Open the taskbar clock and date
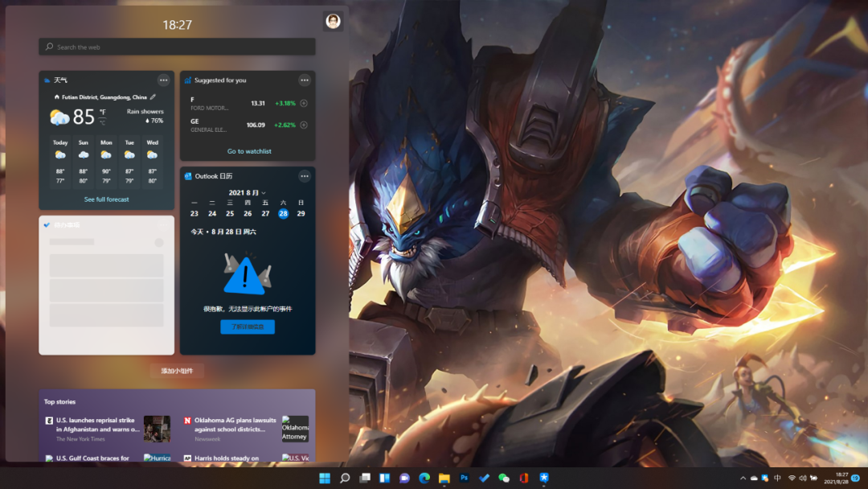 click(x=836, y=478)
